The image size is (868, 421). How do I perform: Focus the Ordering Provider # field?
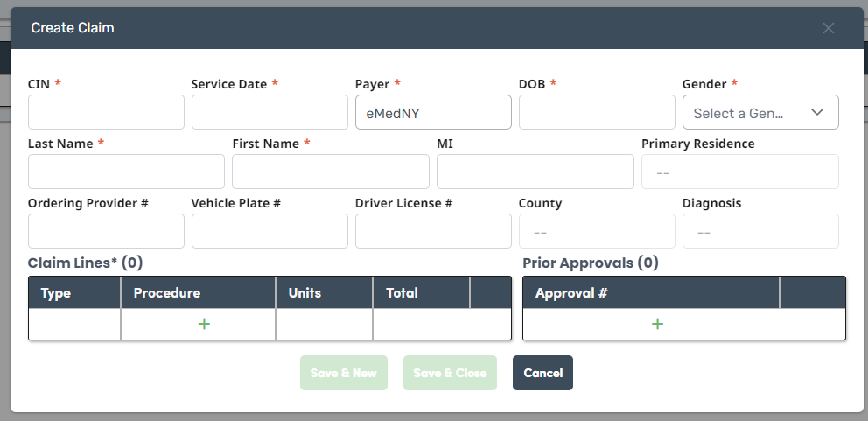pos(106,231)
